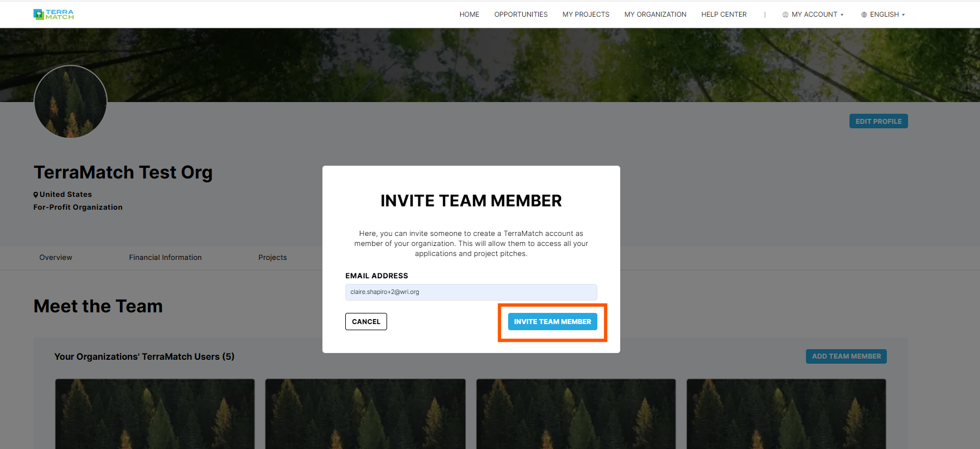Click the Add Team Member button
Viewport: 980px width, 449px height.
click(846, 356)
